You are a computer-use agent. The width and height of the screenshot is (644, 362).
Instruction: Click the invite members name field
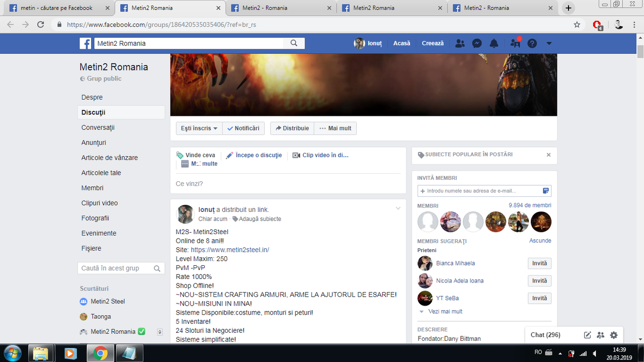(x=480, y=191)
